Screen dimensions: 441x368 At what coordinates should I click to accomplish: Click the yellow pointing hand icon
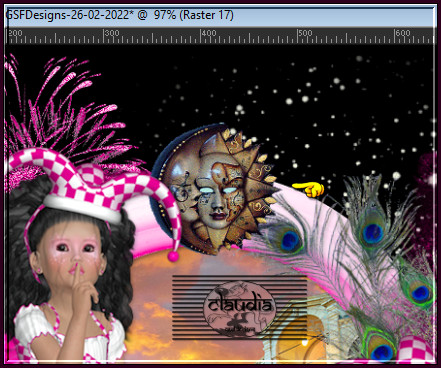click(309, 189)
